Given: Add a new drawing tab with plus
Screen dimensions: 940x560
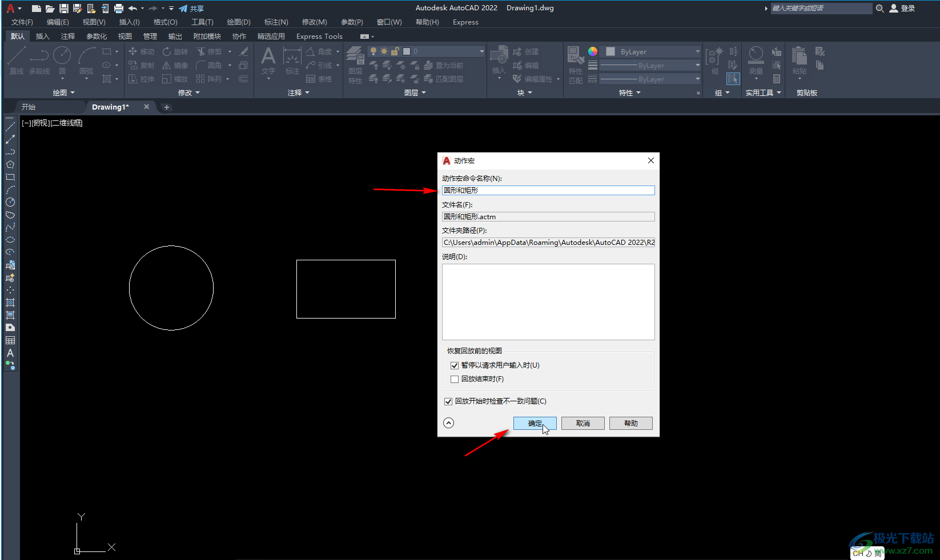Looking at the screenshot, I should coord(167,107).
